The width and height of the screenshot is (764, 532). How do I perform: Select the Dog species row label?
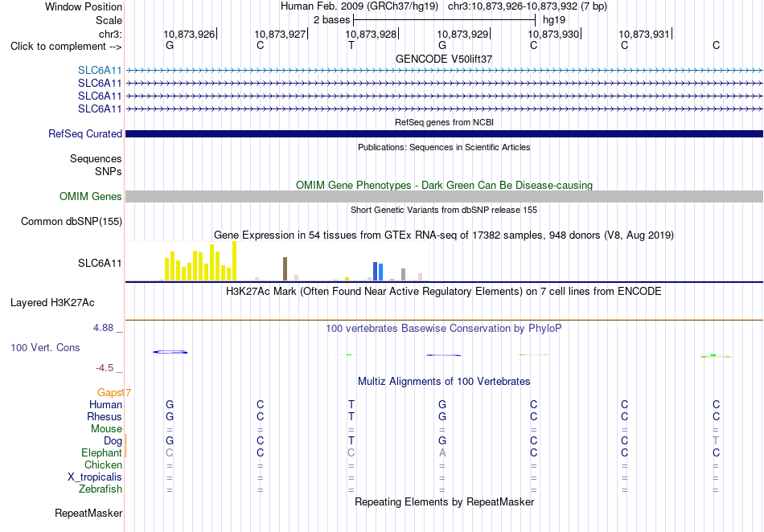point(113,440)
